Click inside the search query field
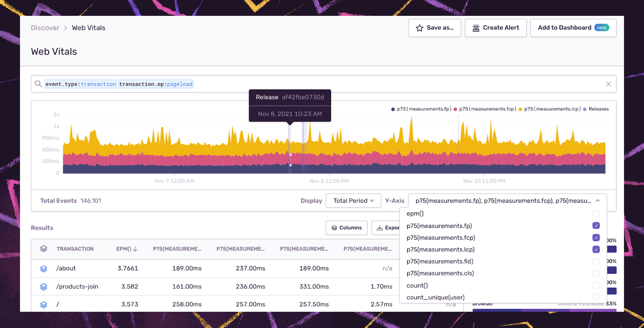The image size is (644, 328). 350,84
